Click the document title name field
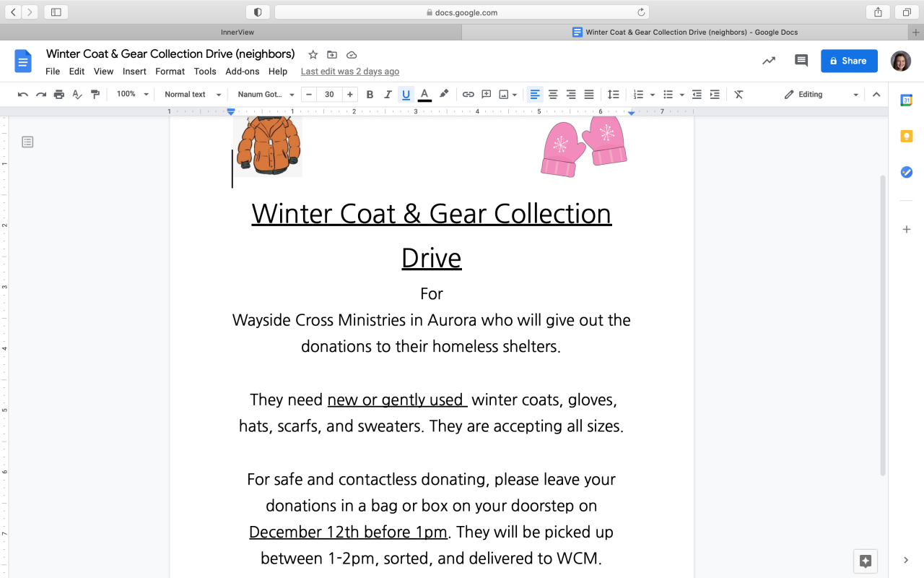The height and width of the screenshot is (578, 924). [170, 54]
